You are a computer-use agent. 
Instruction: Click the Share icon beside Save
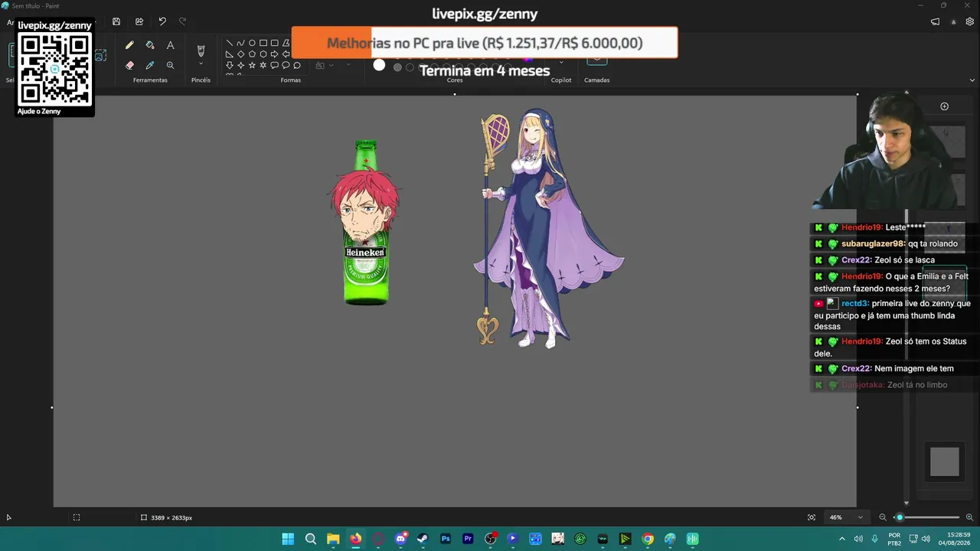click(x=139, y=21)
